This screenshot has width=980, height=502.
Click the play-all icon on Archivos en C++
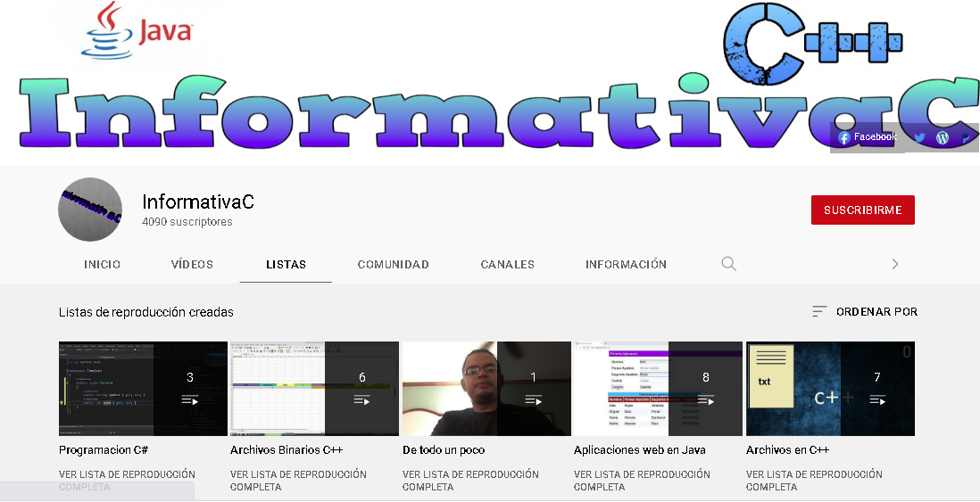point(877,400)
